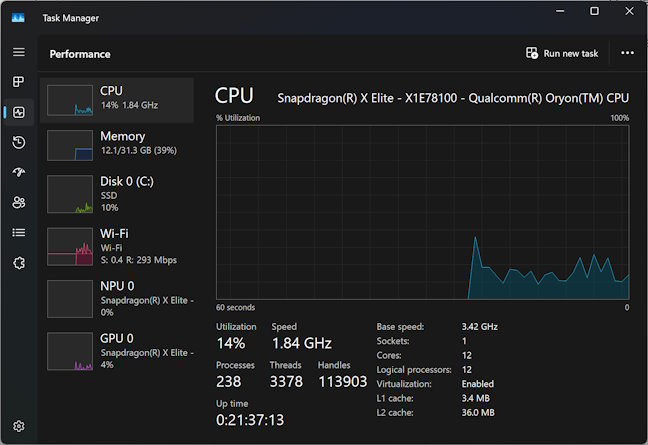Select the Memory performance entry

point(117,145)
